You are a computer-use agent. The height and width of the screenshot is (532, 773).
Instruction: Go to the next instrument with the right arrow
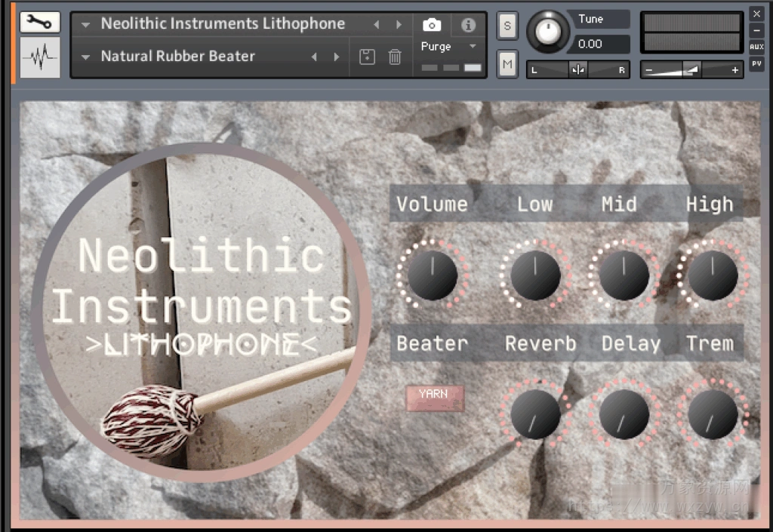pos(399,23)
